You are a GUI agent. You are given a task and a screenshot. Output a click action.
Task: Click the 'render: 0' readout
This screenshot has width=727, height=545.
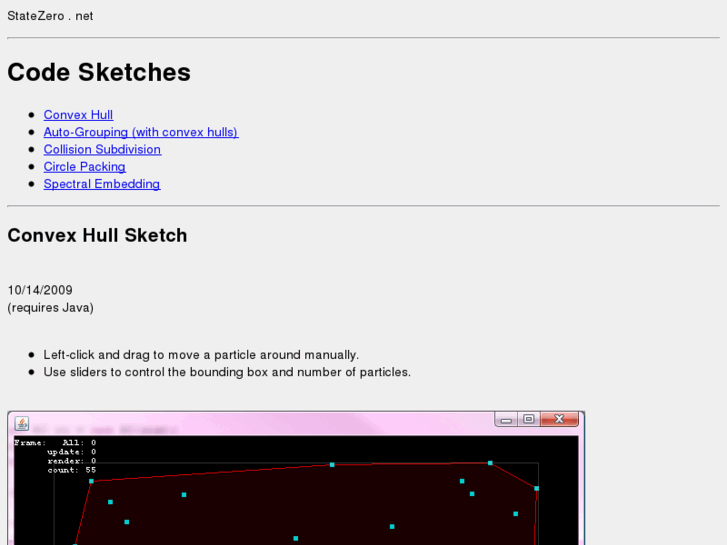pos(71,461)
